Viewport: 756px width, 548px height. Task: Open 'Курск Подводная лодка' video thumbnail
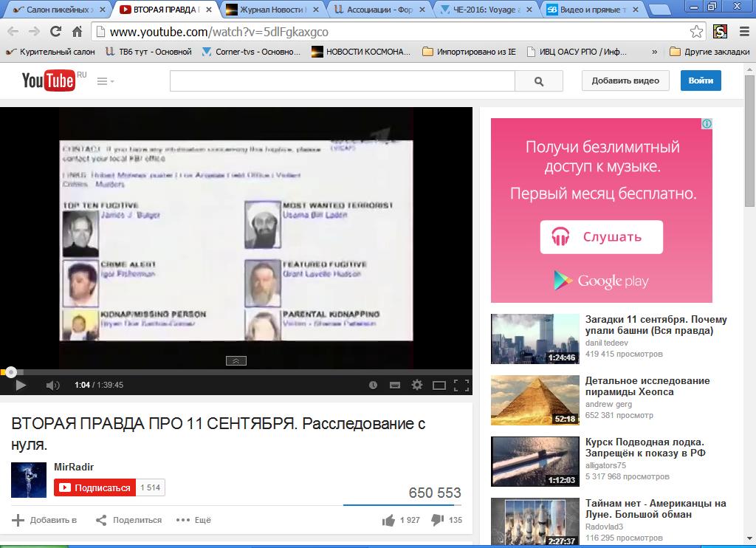[x=535, y=461]
